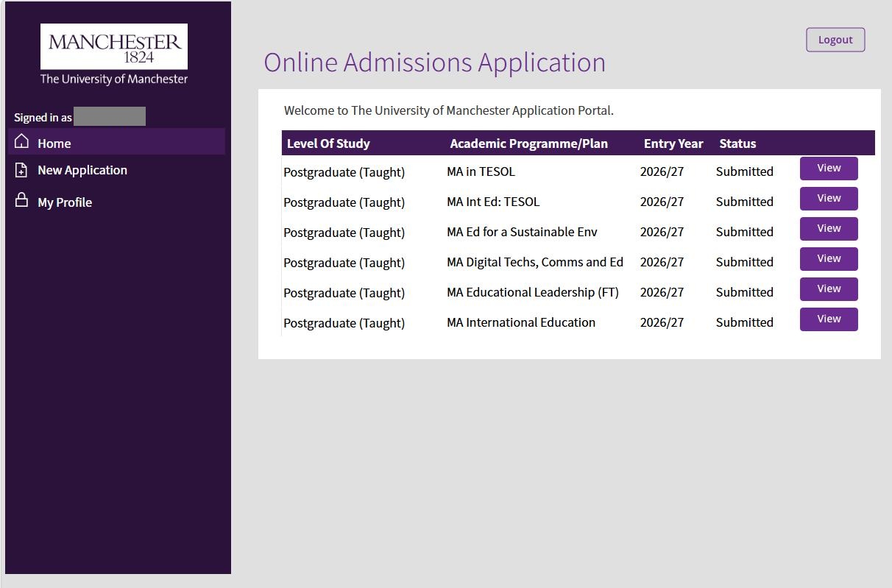892x588 pixels.
Task: Click the Level Of Study column header
Action: point(328,144)
